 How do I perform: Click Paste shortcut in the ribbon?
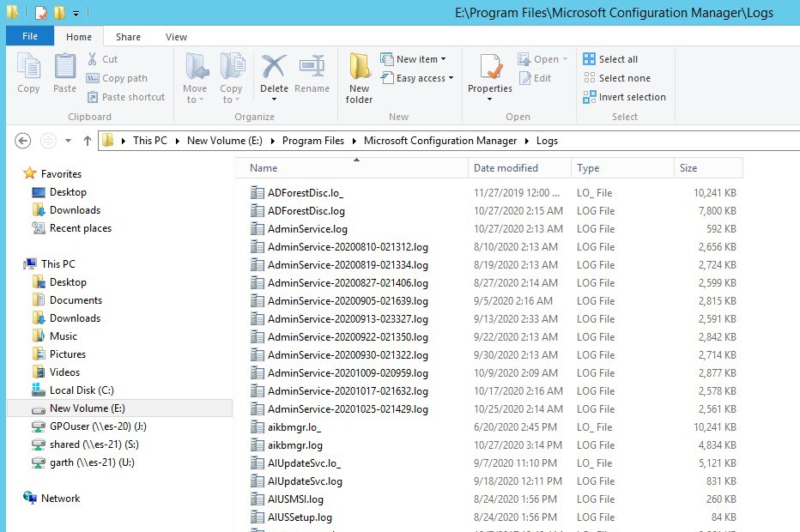[x=125, y=97]
